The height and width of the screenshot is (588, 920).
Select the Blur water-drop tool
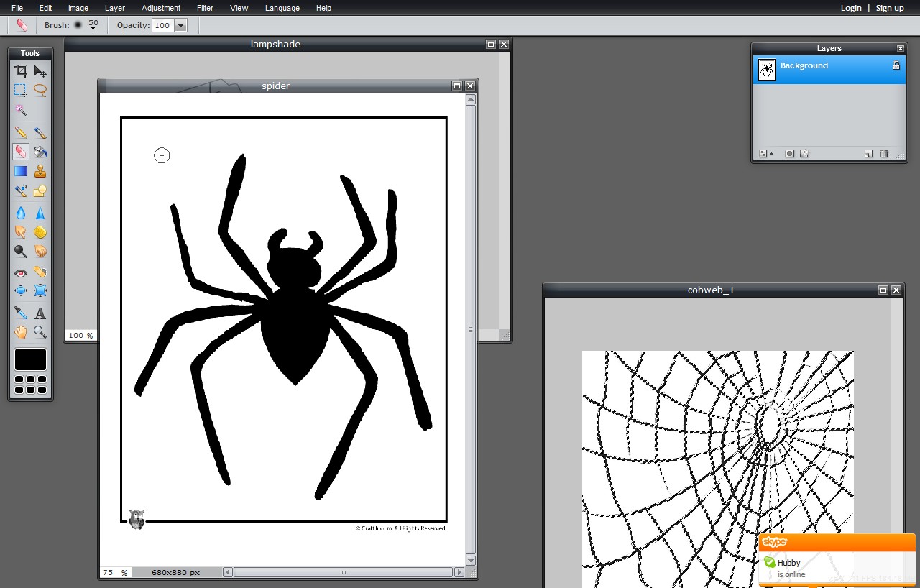[21, 213]
